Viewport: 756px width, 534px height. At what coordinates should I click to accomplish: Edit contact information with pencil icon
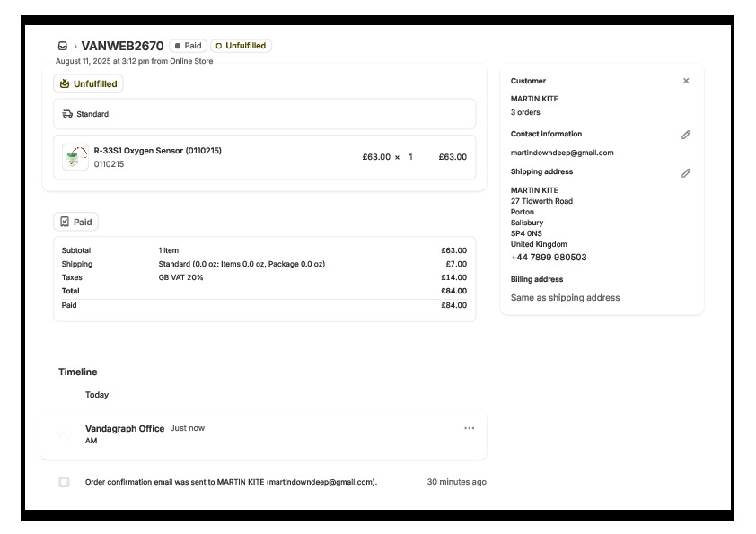686,135
